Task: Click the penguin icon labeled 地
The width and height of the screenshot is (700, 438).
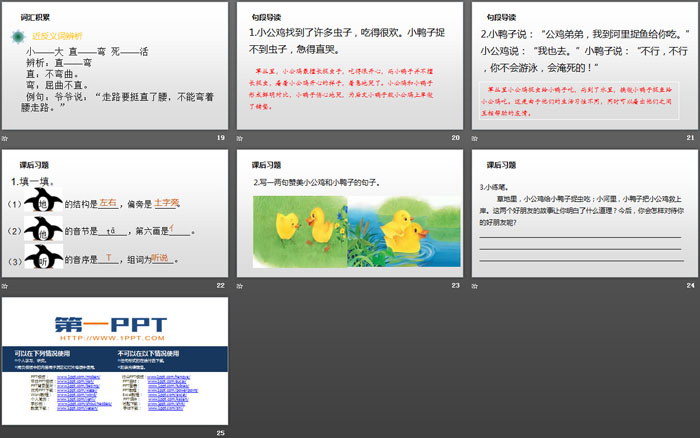Action: pyautogui.click(x=43, y=202)
